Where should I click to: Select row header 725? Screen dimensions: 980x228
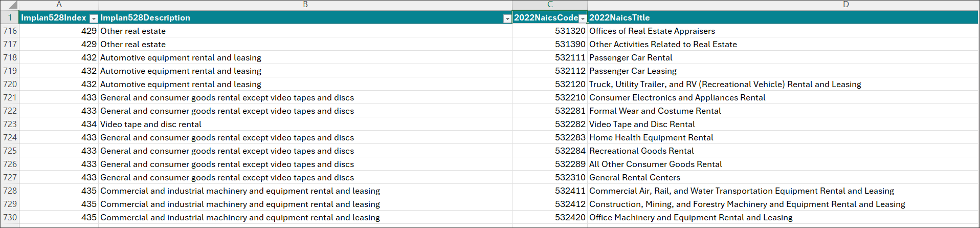10,151
